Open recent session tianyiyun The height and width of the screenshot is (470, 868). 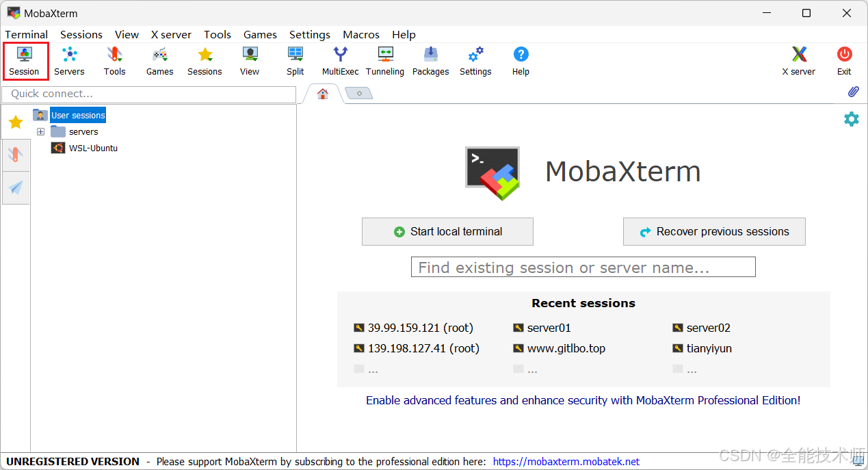pyautogui.click(x=702, y=348)
